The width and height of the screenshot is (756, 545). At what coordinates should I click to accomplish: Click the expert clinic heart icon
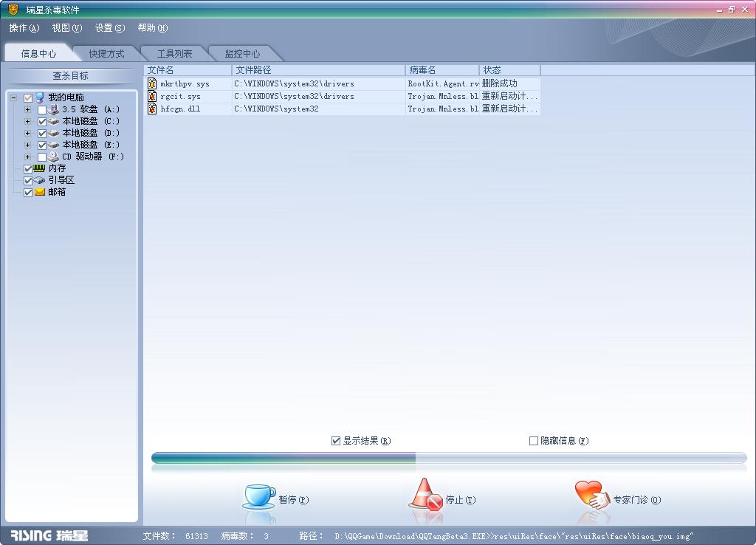pyautogui.click(x=592, y=495)
